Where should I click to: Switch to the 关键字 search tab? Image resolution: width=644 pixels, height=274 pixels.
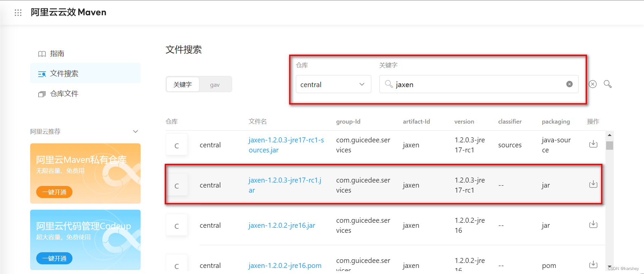(182, 84)
